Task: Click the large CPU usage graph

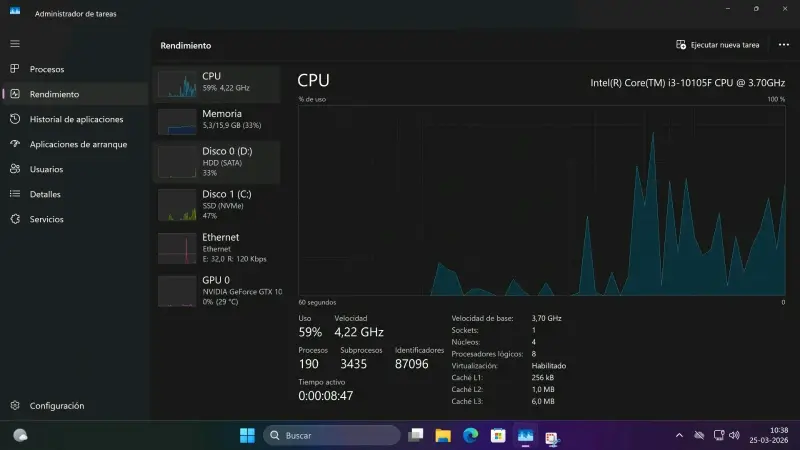Action: (542, 201)
